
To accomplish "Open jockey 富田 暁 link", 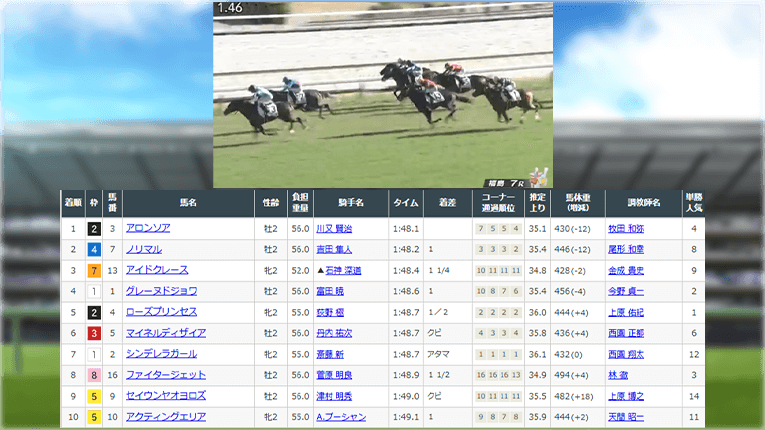I will pos(330,291).
